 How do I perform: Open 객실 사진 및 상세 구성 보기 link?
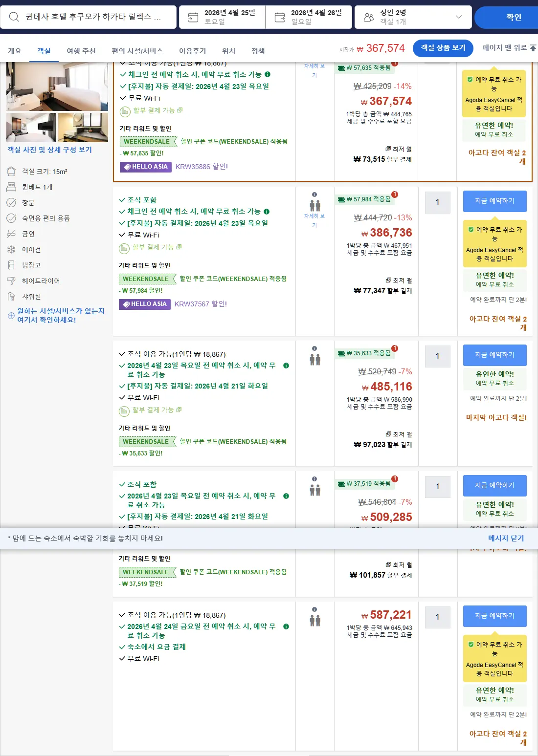tap(50, 150)
